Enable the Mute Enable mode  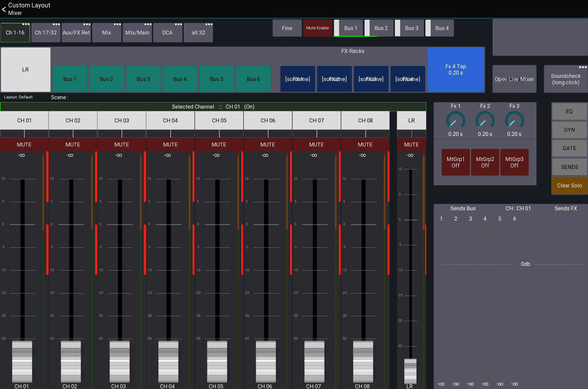point(317,28)
